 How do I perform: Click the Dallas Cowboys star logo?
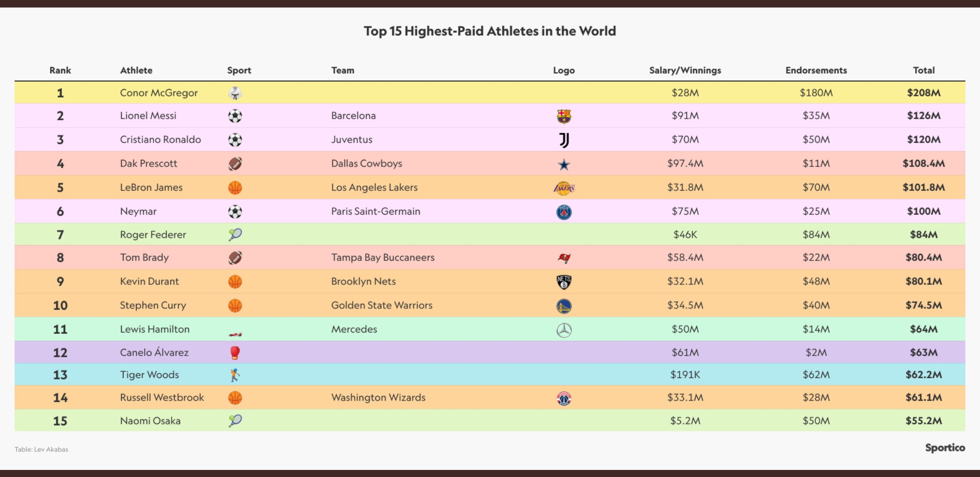(x=564, y=164)
